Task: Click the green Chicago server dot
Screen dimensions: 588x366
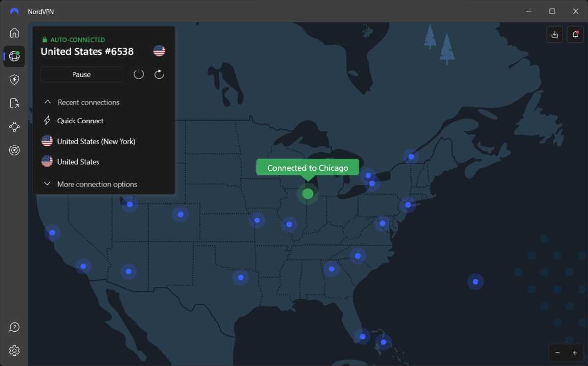Action: point(308,194)
